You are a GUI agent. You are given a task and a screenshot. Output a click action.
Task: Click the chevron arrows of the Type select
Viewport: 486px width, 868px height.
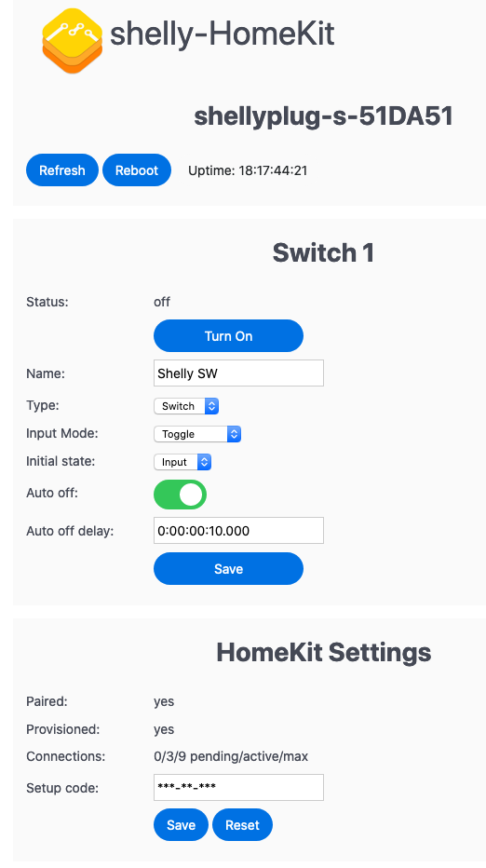pos(211,406)
